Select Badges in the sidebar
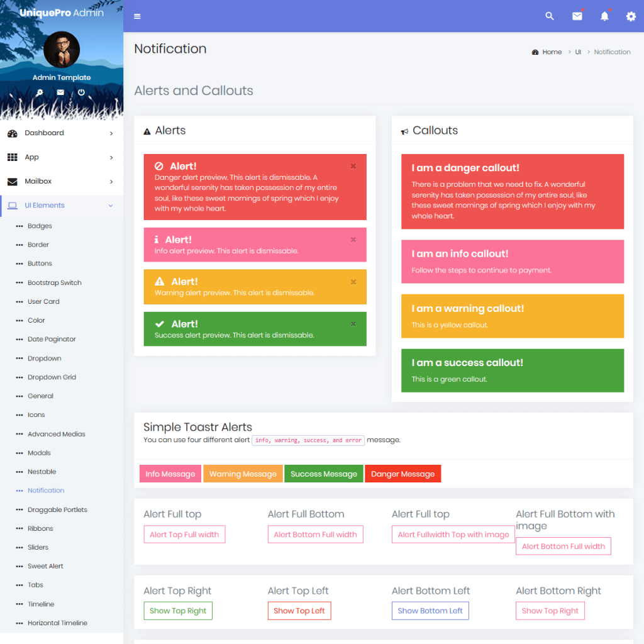644x644 pixels. [39, 225]
